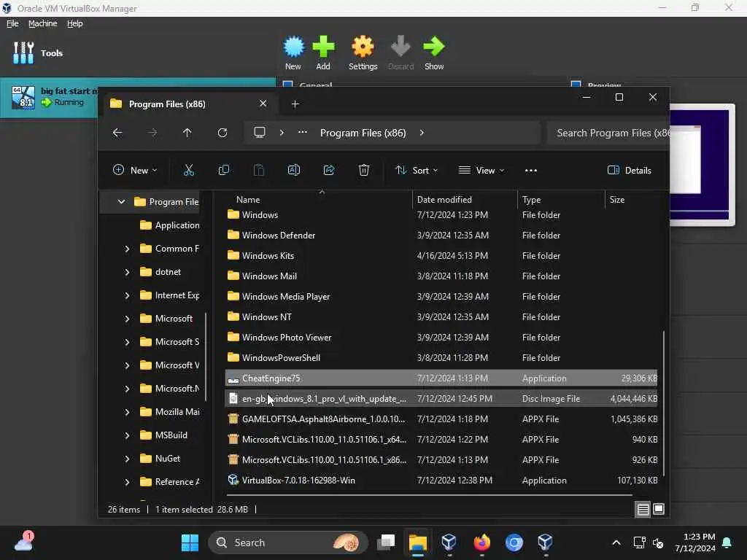Image resolution: width=747 pixels, height=560 pixels.
Task: Select Windows Media Player folder
Action: 441,297
